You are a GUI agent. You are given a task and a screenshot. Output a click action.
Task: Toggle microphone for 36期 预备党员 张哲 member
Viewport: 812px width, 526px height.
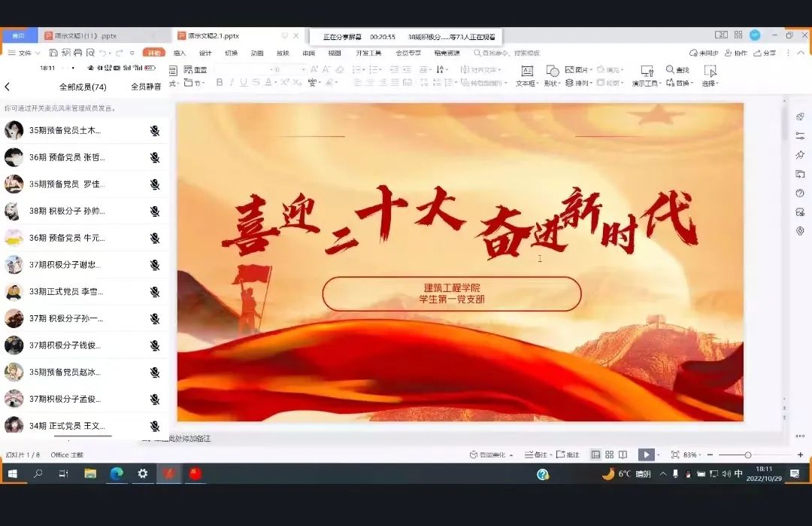pyautogui.click(x=155, y=157)
